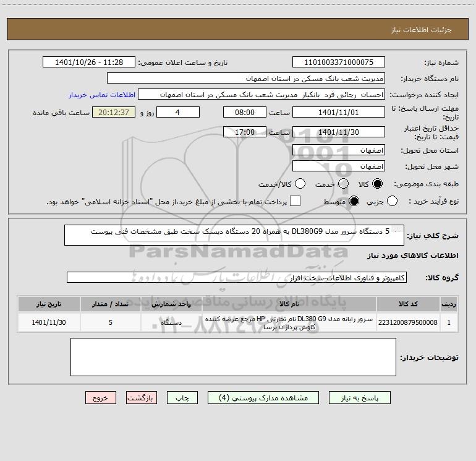Click the شهر محل تحویل field
476x461 pixels.
[x=339, y=166]
